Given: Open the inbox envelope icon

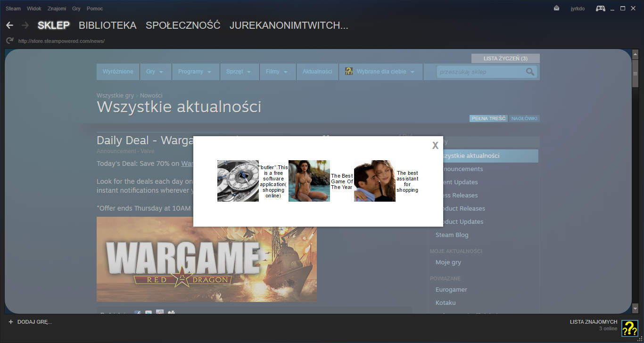Looking at the screenshot, I should 556,8.
